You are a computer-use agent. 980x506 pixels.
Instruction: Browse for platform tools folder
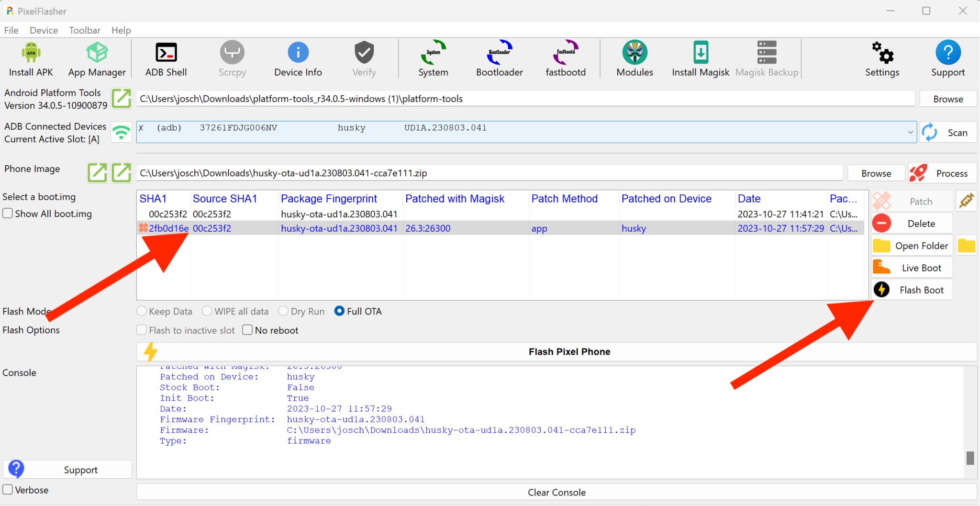pyautogui.click(x=948, y=99)
